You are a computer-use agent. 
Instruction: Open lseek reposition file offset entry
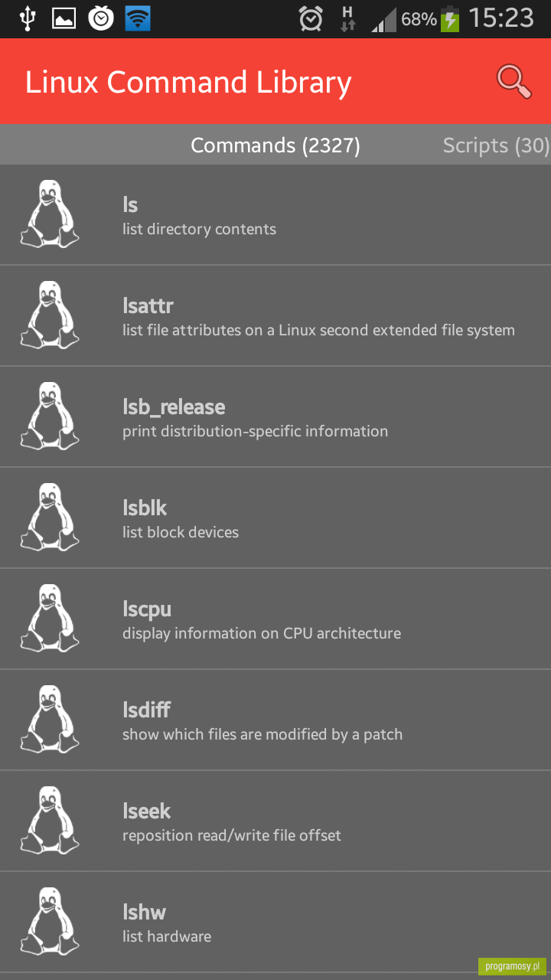pyautogui.click(x=275, y=821)
